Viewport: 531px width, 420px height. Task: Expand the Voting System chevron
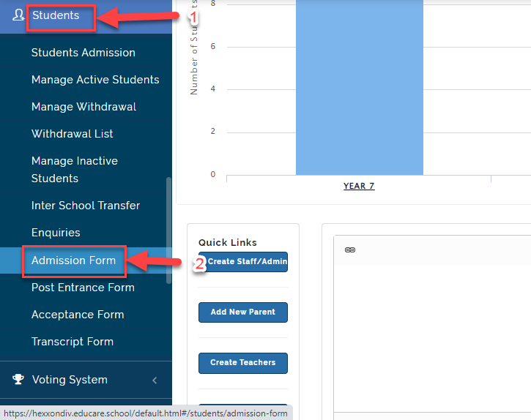tap(155, 380)
